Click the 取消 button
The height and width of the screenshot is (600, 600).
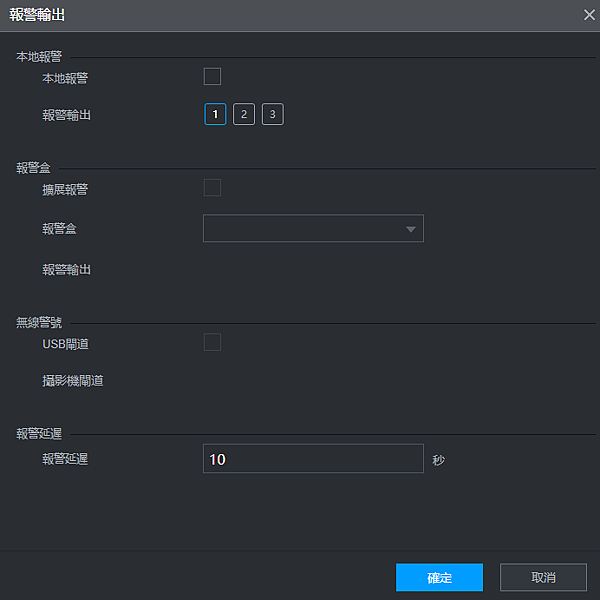543,577
